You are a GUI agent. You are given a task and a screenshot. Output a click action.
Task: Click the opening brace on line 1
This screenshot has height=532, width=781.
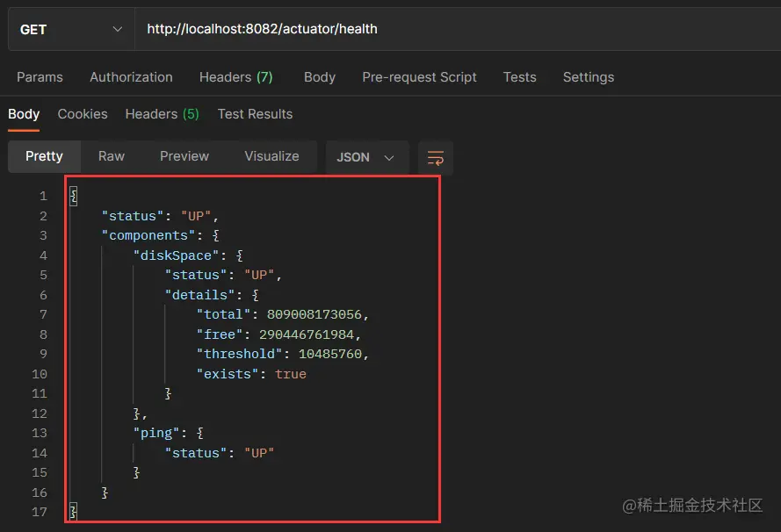(x=73, y=196)
